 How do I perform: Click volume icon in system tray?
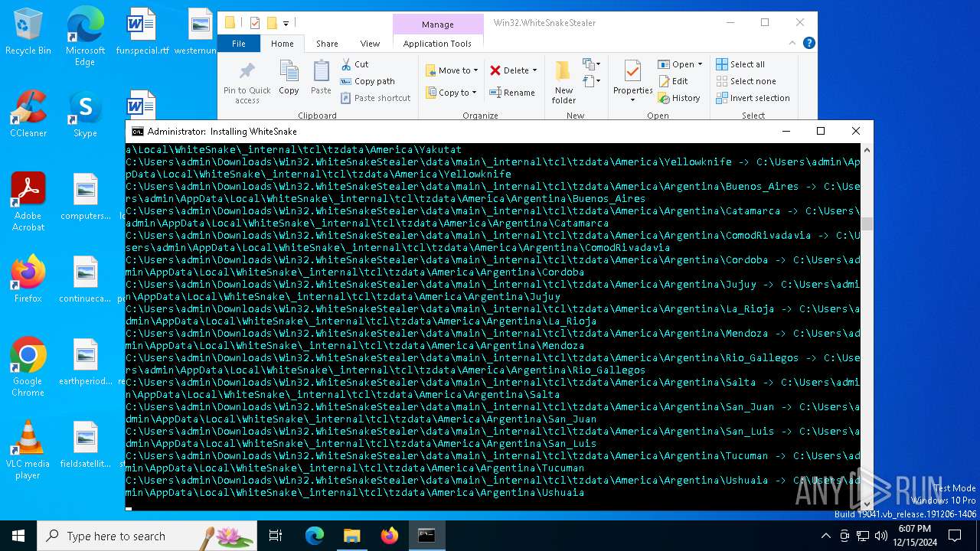point(880,536)
